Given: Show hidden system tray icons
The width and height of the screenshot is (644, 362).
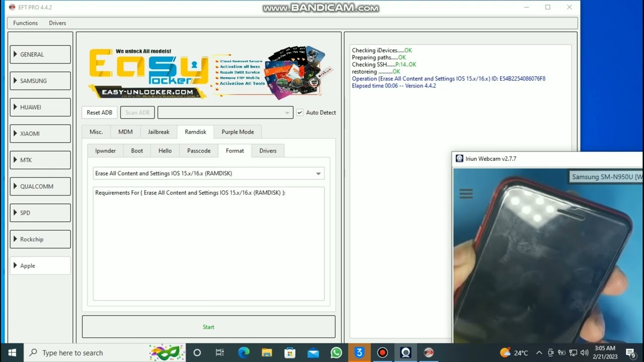Looking at the screenshot, I should (x=539, y=352).
